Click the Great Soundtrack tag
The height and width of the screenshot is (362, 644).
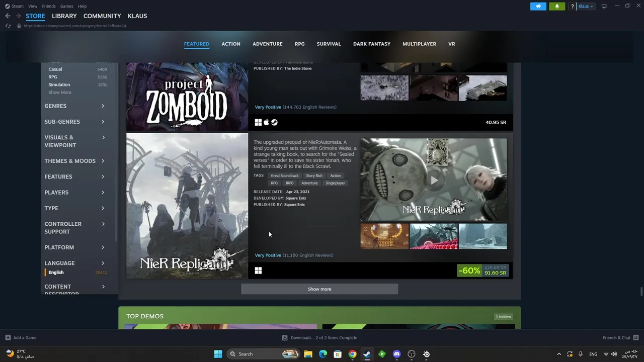point(285,175)
